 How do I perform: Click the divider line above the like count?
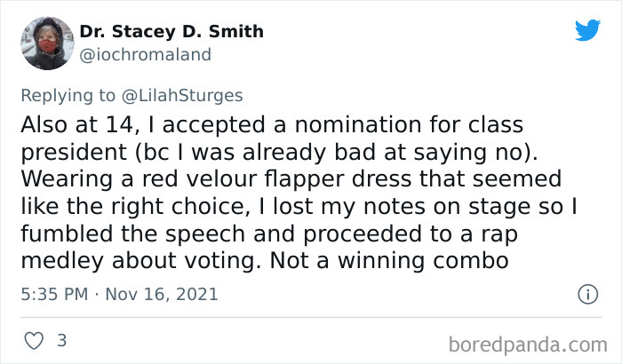(x=311, y=318)
